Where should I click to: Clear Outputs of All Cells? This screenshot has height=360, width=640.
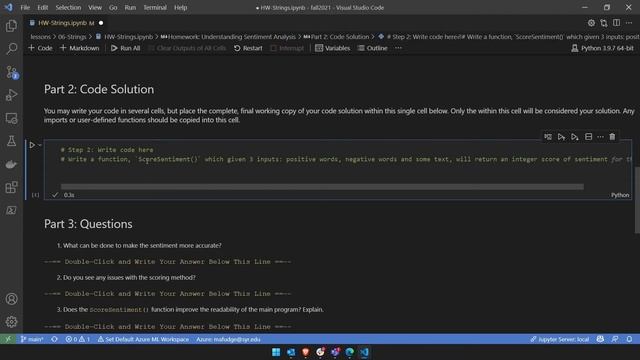(x=187, y=48)
